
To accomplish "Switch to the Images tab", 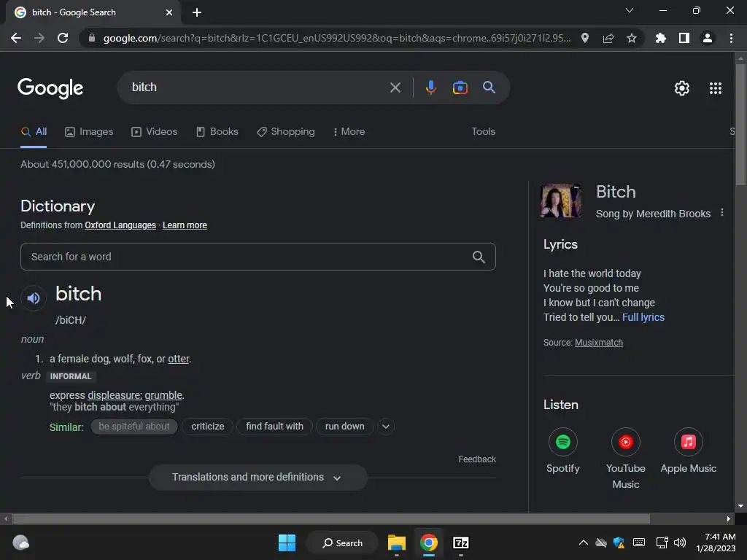I will click(89, 132).
